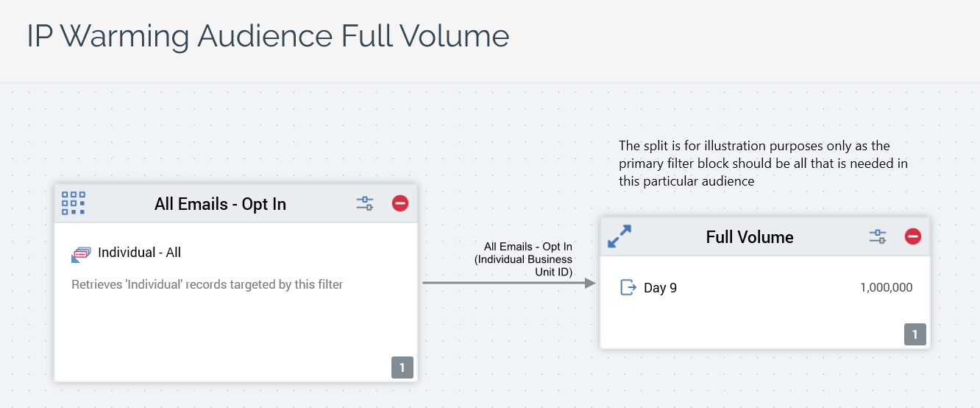Click the 1,000,000 count value
The image size is (980, 408).
886,288
